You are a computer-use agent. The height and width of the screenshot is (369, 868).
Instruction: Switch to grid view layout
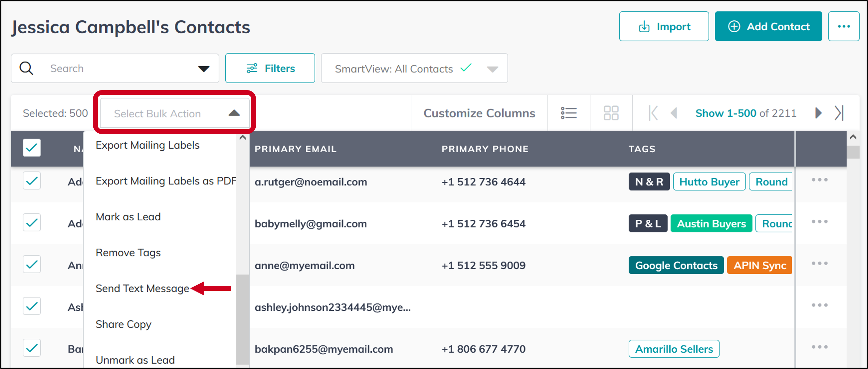coord(611,113)
